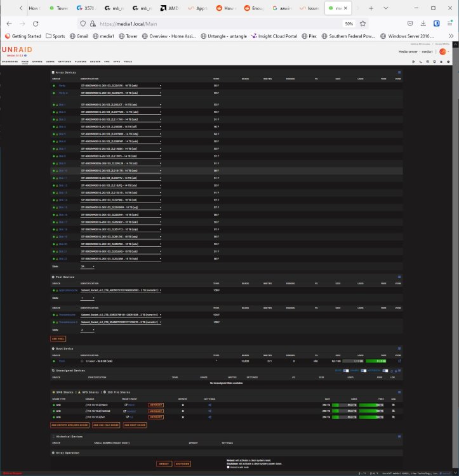Toggle the Disks switch in Unassigned Devices
Image resolution: width=459 pixels, height=476 pixels.
click(346, 371)
